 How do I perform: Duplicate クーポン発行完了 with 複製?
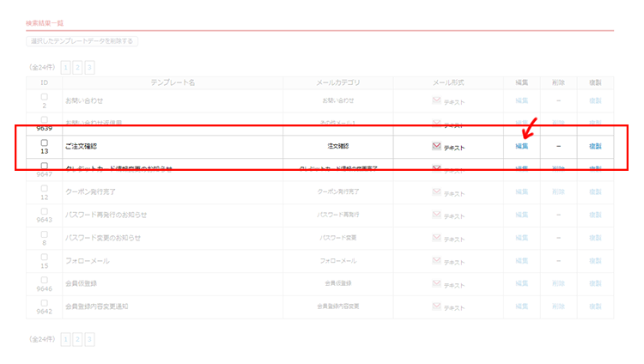click(x=595, y=191)
